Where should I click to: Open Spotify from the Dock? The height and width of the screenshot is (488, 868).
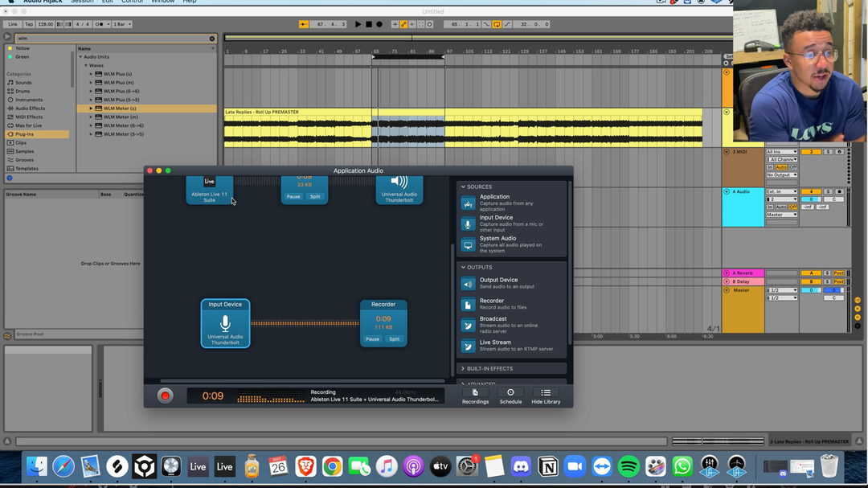[628, 466]
